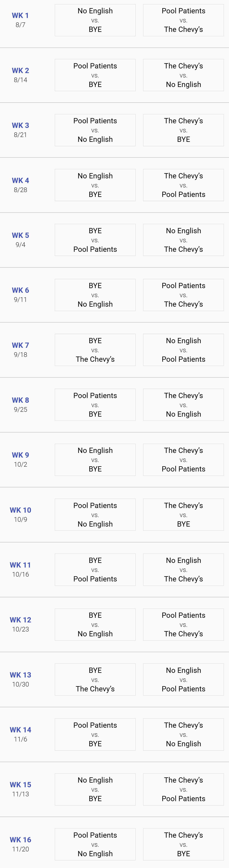Viewport: 229px width, 868px height.
Task: Open WK 10 Pool Patients vs. No English match
Action: (95, 515)
